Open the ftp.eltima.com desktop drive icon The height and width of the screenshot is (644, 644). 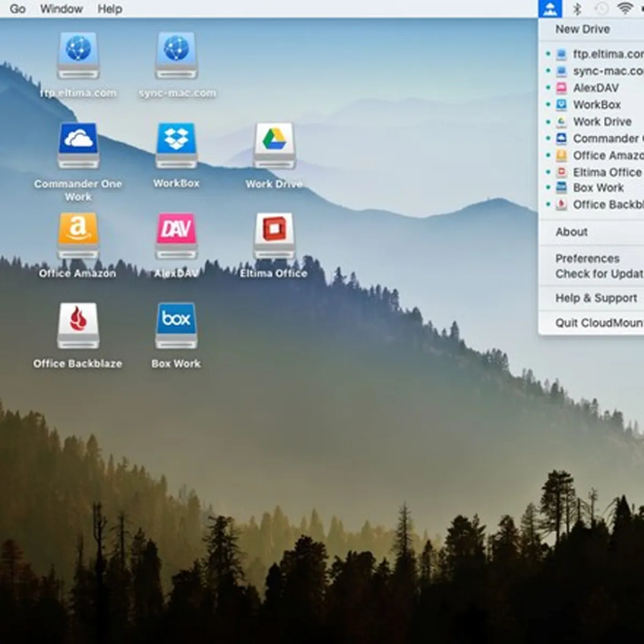pyautogui.click(x=78, y=55)
